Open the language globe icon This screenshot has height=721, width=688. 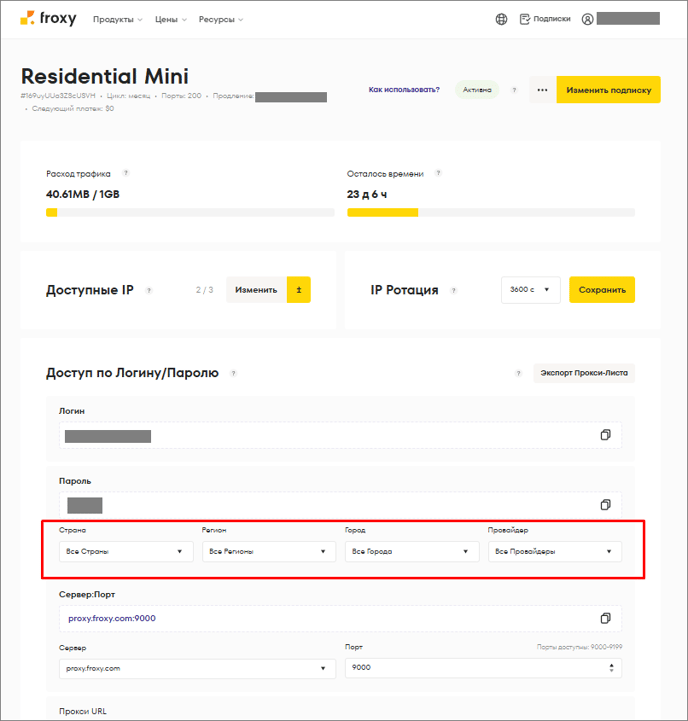(x=501, y=19)
